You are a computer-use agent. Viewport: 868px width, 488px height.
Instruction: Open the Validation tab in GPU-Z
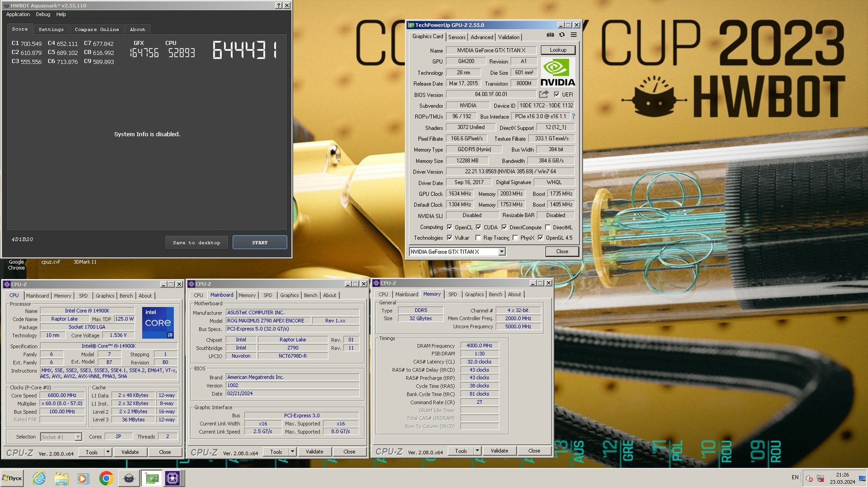(509, 37)
